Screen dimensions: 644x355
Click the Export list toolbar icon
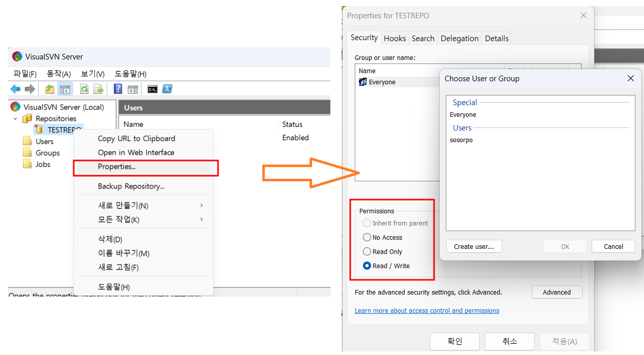pos(99,89)
